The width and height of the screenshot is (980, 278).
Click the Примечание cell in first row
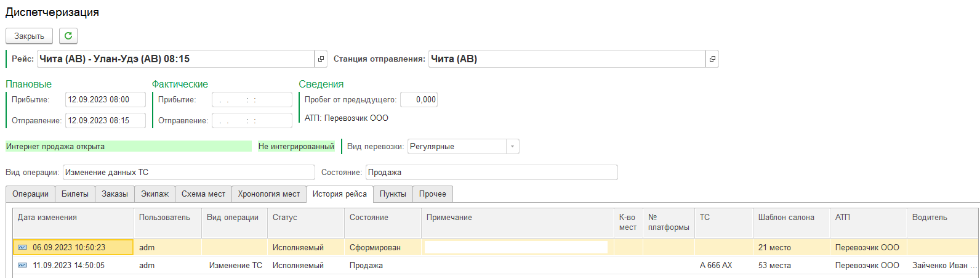click(x=516, y=248)
